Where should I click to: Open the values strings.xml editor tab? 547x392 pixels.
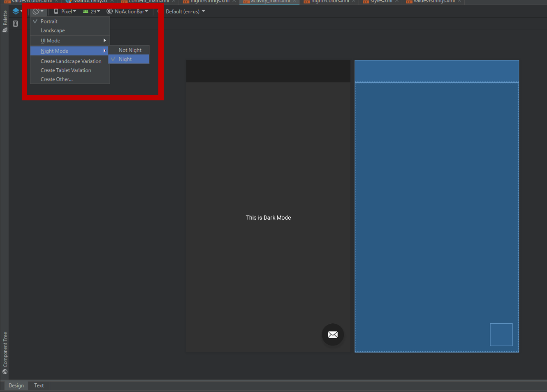click(433, 2)
